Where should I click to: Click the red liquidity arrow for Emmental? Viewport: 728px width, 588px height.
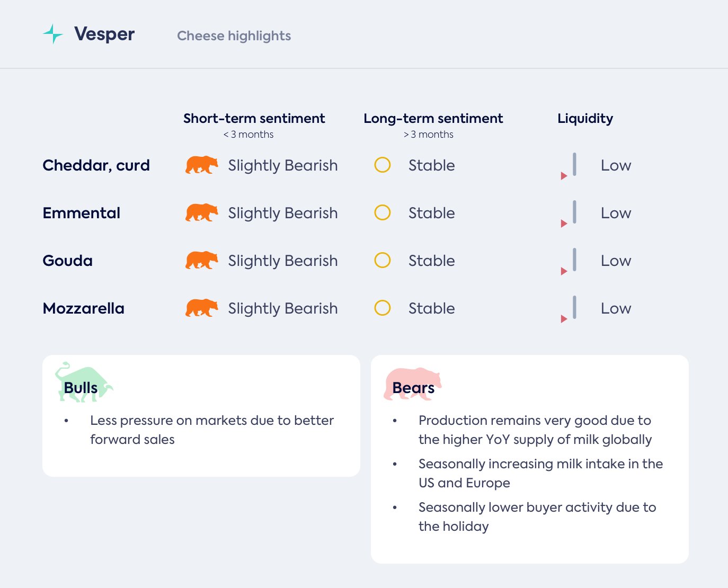564,224
